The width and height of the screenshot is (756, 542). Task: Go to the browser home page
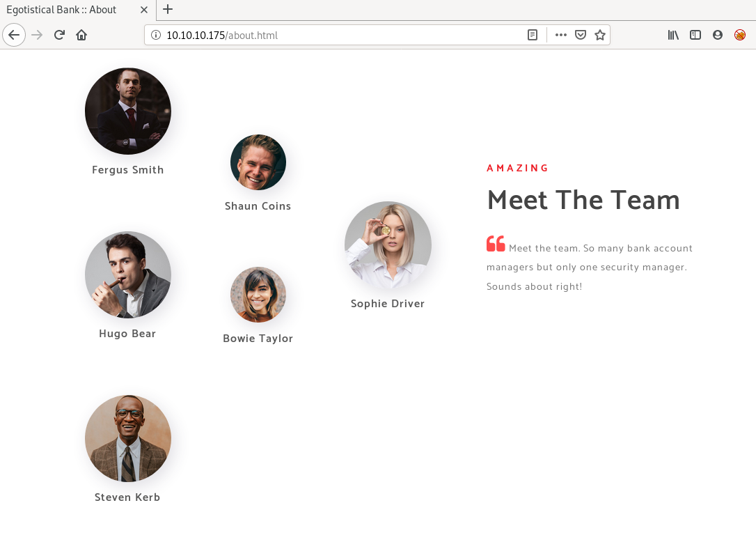(x=81, y=35)
